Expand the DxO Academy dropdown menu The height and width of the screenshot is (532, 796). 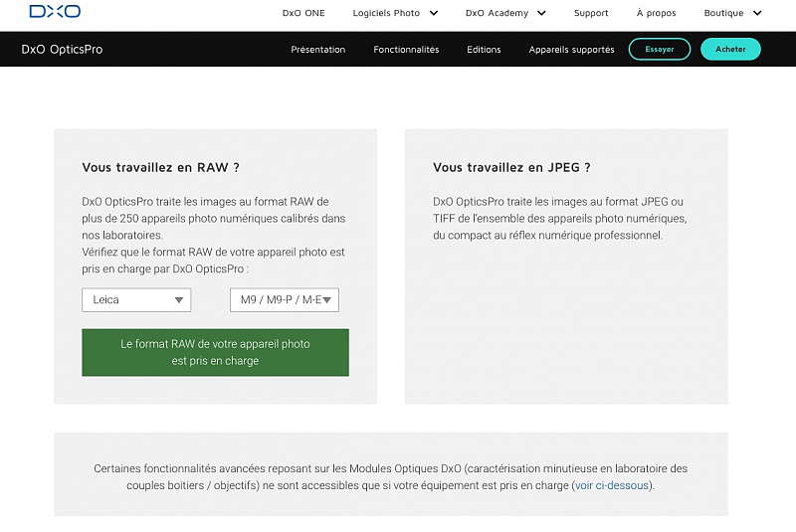click(504, 14)
